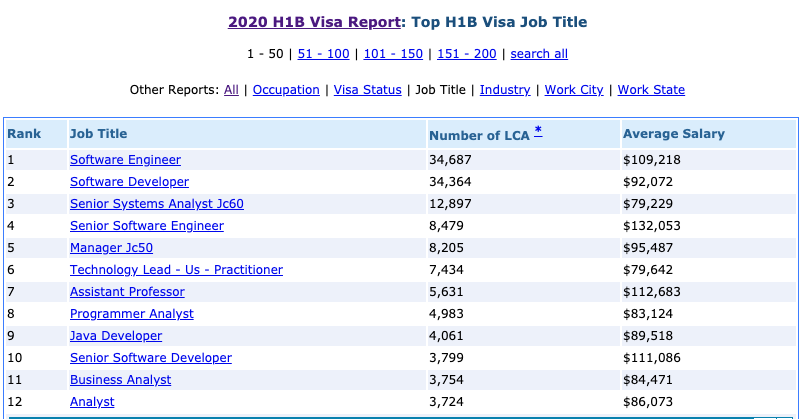Open Technology Lead - Us - Practitioner
The height and width of the screenshot is (419, 802).
[176, 270]
